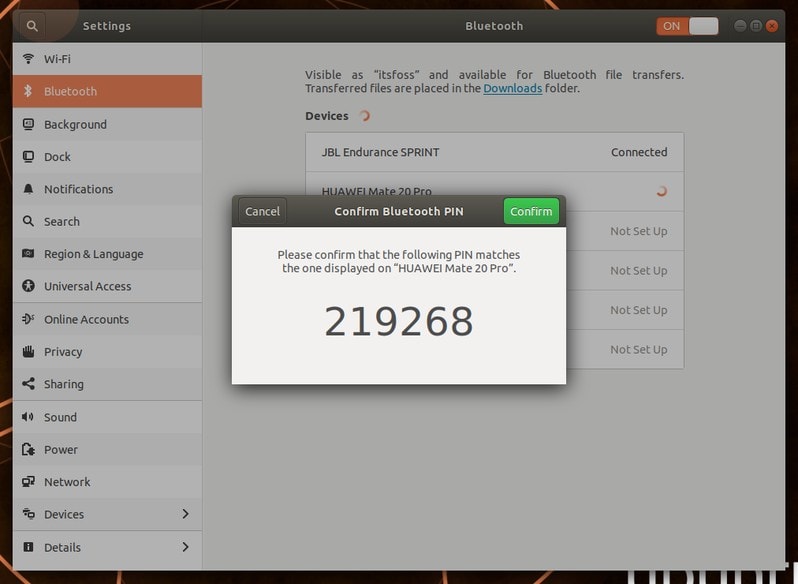Click the Sound speaker icon
The height and width of the screenshot is (584, 798).
pyautogui.click(x=28, y=417)
